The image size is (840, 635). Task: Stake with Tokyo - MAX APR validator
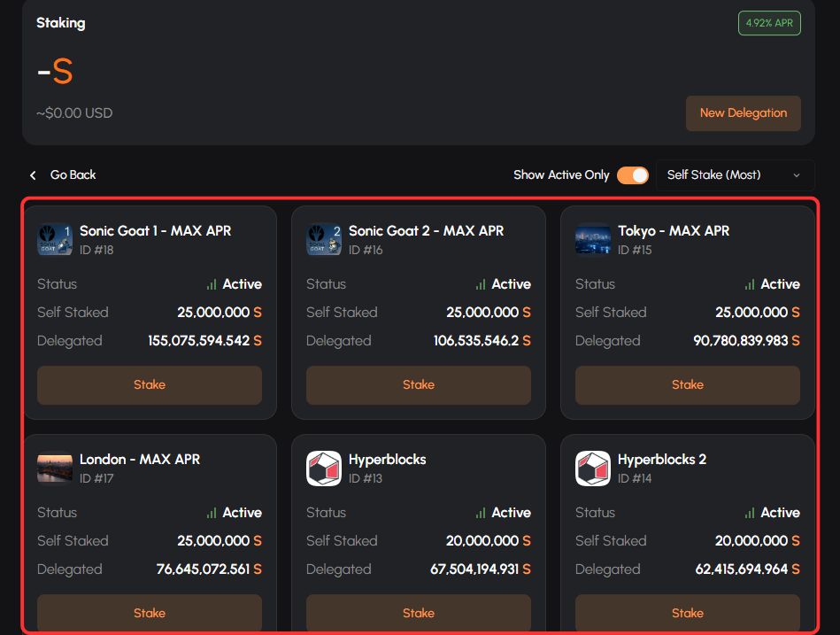[688, 384]
